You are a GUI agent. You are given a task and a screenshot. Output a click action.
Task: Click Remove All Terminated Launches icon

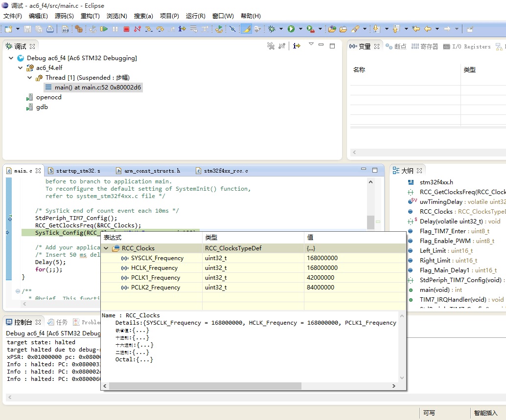click(x=271, y=46)
